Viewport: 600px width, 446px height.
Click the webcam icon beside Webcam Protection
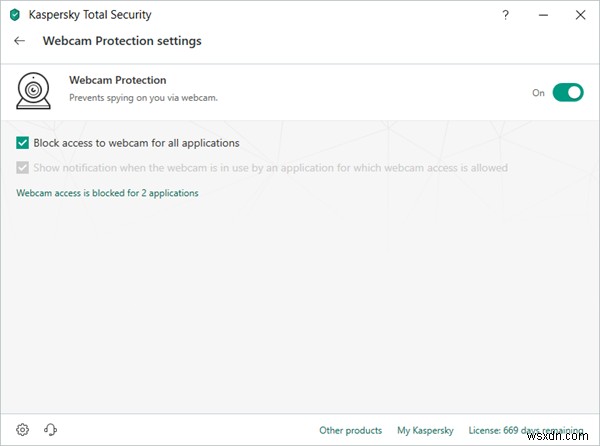click(35, 90)
